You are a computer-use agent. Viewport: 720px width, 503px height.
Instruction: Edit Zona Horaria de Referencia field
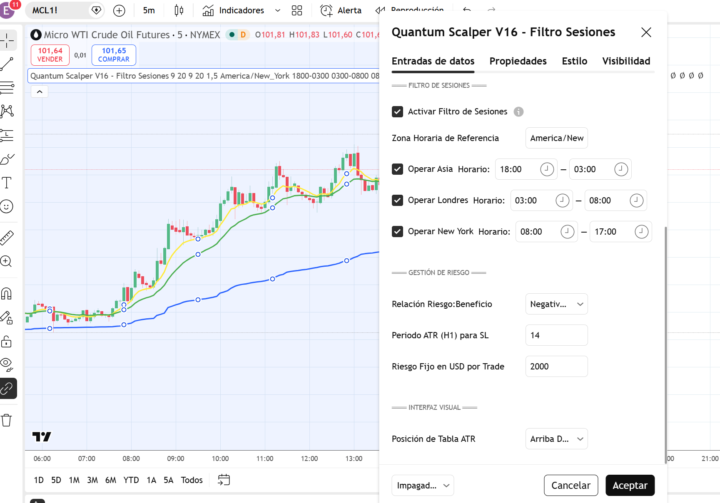tap(556, 138)
